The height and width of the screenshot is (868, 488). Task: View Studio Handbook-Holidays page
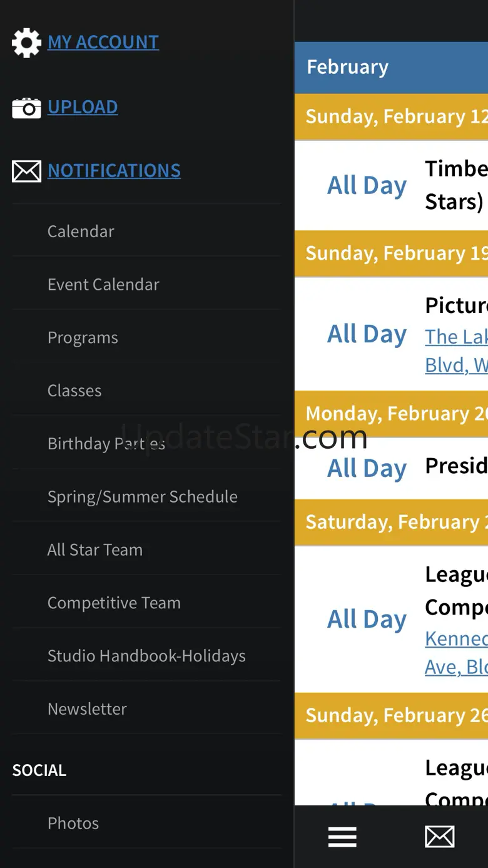pyautogui.click(x=146, y=656)
